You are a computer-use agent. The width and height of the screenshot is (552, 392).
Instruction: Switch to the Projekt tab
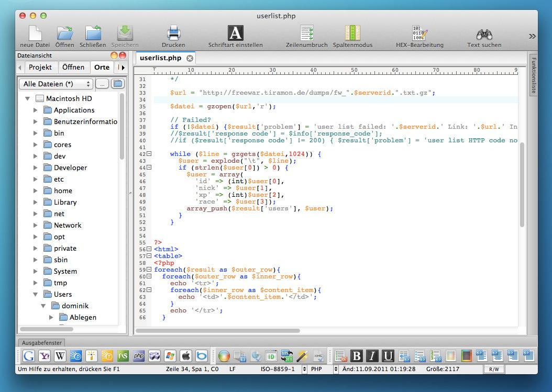tap(40, 67)
